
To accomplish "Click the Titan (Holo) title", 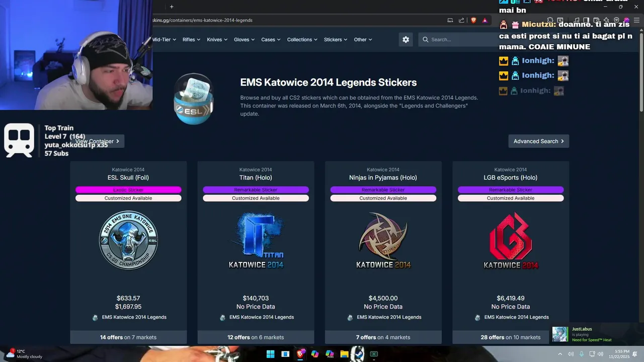I will (256, 177).
